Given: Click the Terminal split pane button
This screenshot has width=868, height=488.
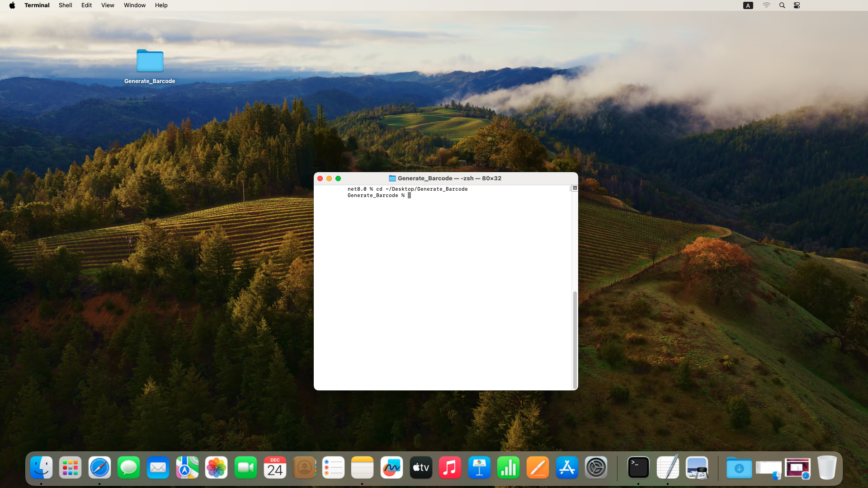Looking at the screenshot, I should (x=575, y=188).
